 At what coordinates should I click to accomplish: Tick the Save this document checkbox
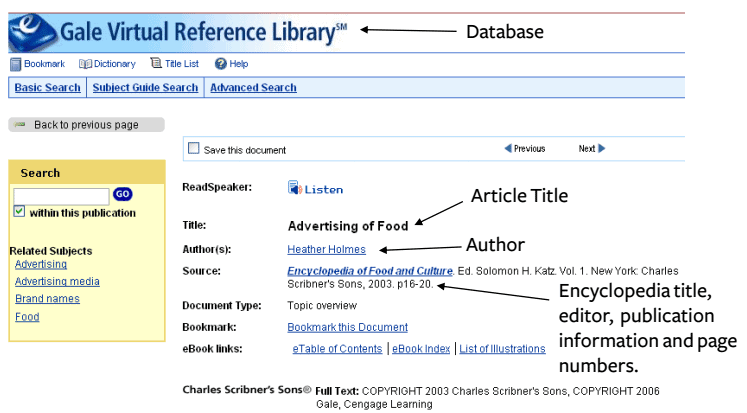pyautogui.click(x=193, y=148)
